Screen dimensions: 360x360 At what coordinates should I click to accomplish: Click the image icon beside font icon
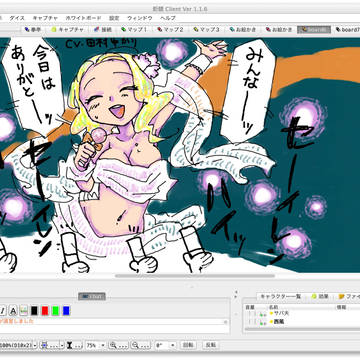click(x=23, y=311)
